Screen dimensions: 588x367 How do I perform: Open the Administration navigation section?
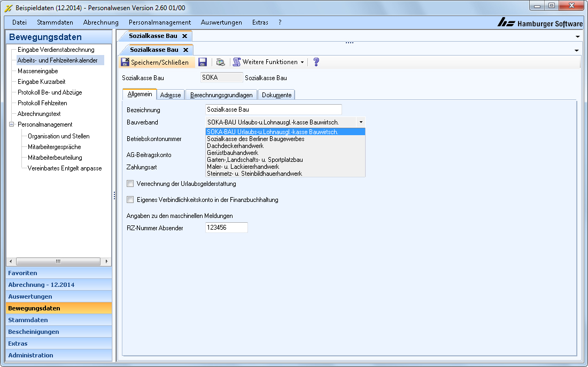pos(59,355)
